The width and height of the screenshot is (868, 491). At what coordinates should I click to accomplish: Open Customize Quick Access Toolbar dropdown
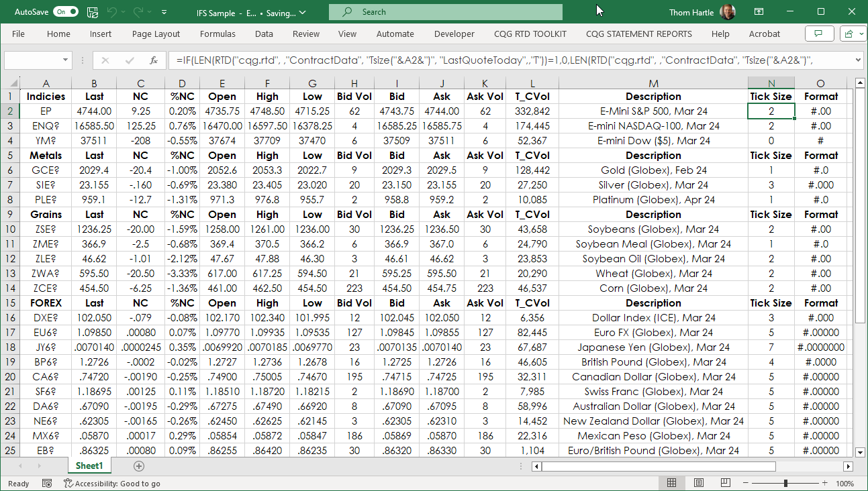click(165, 12)
